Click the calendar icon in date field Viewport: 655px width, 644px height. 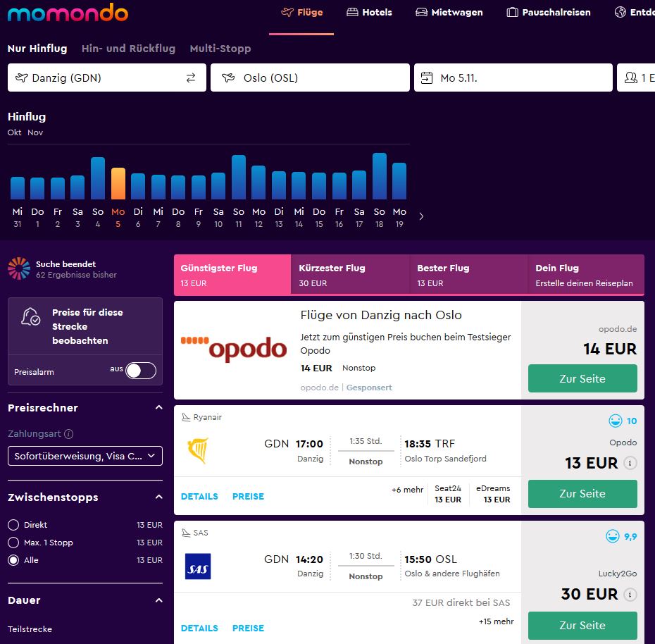(427, 78)
